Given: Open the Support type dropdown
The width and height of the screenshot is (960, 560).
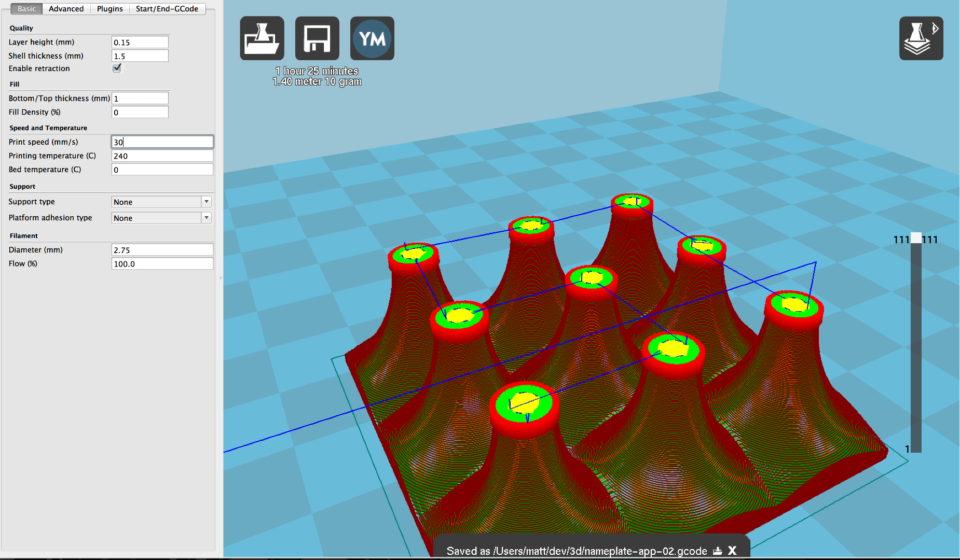Looking at the screenshot, I should pyautogui.click(x=162, y=202).
